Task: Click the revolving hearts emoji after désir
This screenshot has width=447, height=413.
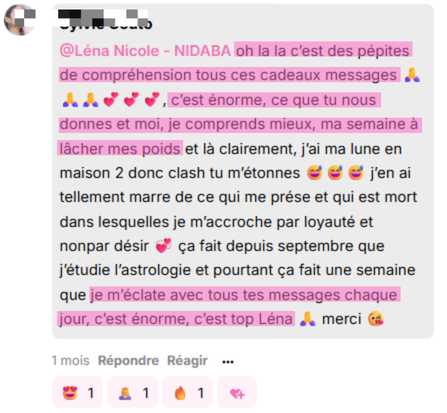Action: tap(163, 246)
